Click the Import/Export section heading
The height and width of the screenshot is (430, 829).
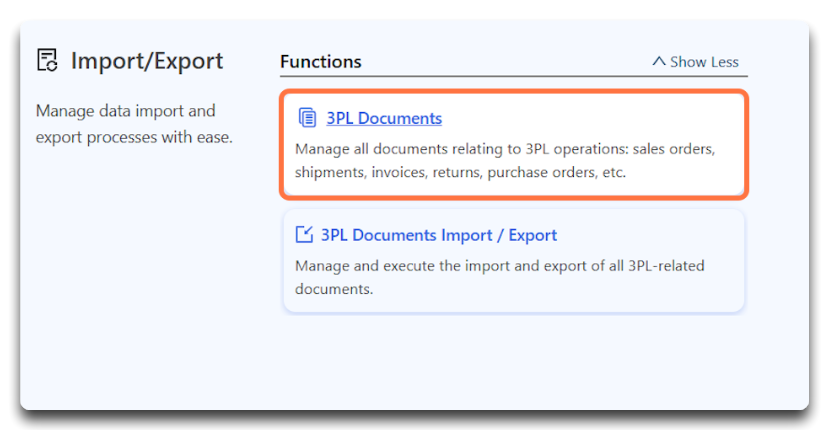(x=147, y=61)
